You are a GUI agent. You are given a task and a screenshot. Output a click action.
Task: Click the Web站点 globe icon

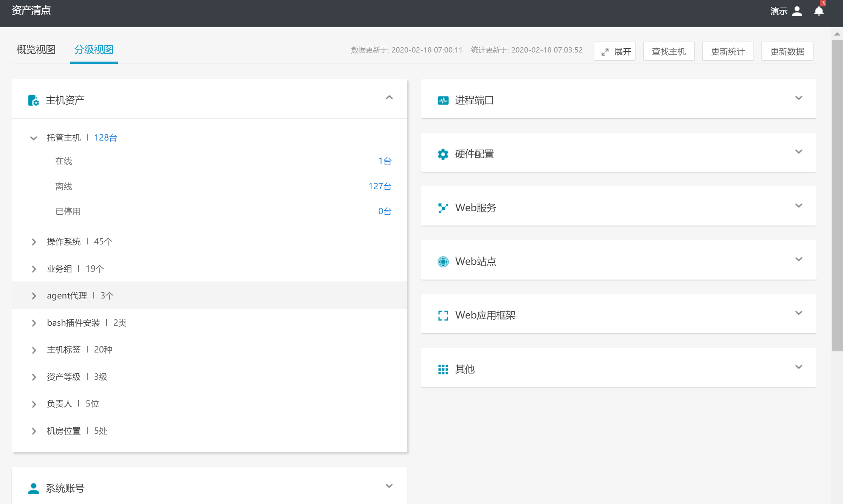click(x=443, y=261)
